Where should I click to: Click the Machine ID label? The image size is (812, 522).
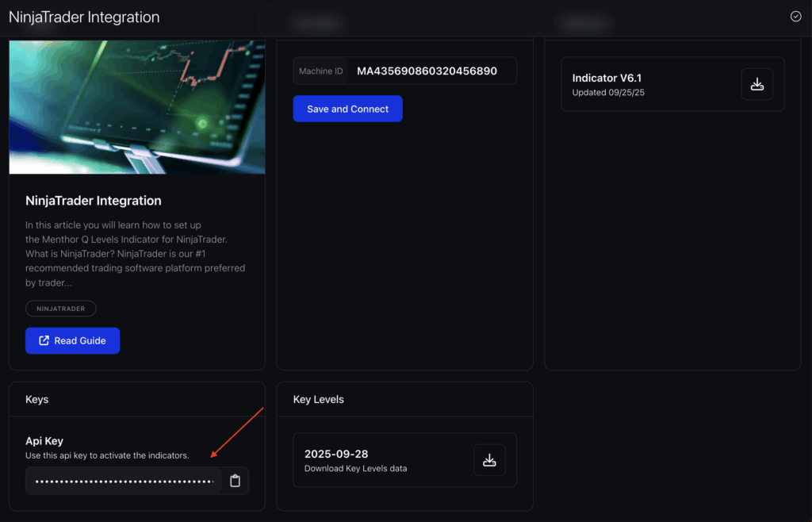click(x=320, y=71)
